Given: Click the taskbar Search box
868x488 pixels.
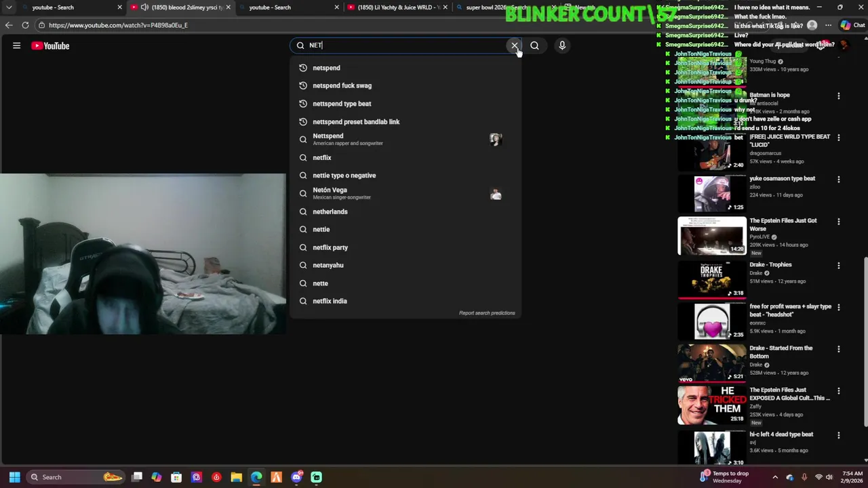Looking at the screenshot, I should coord(76,477).
